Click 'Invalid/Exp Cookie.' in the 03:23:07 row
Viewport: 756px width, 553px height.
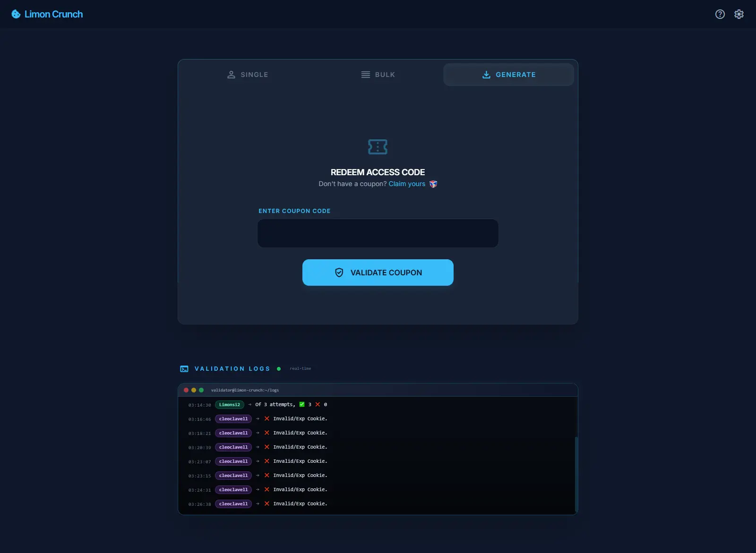click(300, 461)
